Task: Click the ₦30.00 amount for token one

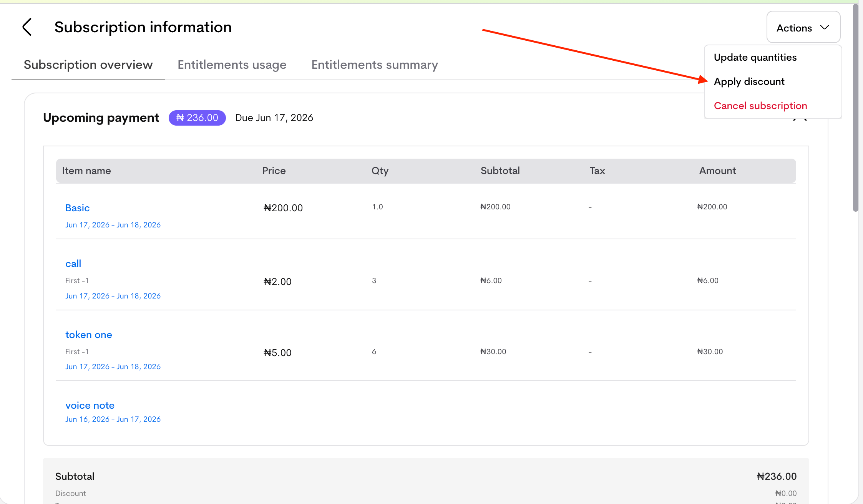Action: click(x=710, y=351)
